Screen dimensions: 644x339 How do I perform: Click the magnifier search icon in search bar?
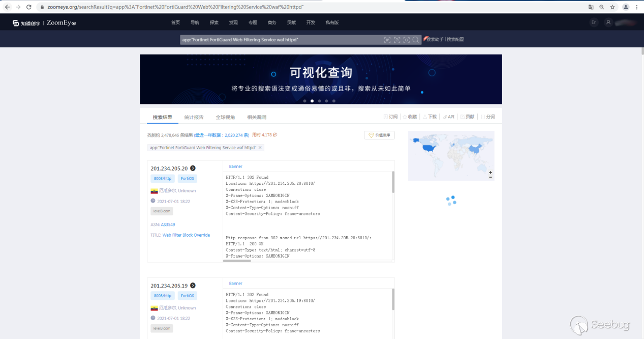[415, 40]
